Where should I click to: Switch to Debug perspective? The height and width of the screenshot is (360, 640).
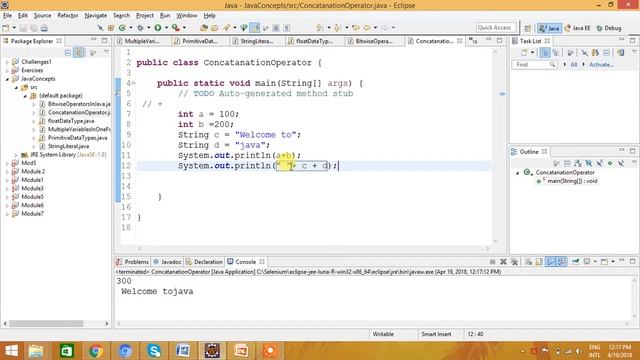click(x=609, y=28)
